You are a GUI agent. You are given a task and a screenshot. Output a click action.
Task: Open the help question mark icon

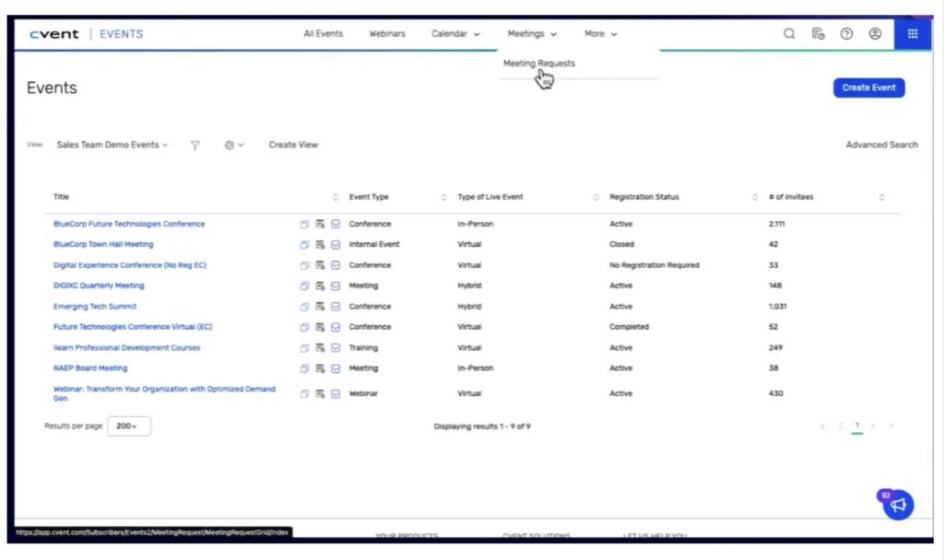tap(846, 34)
